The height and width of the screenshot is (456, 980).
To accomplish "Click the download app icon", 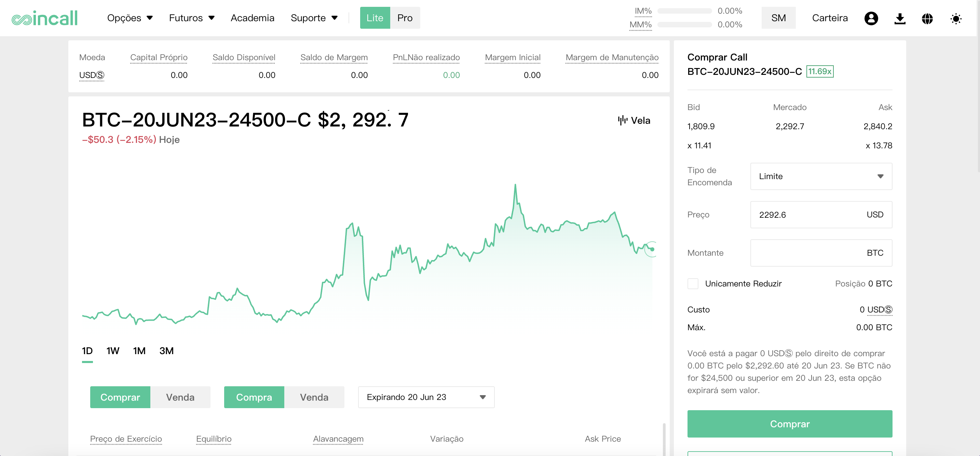I will [x=899, y=18].
